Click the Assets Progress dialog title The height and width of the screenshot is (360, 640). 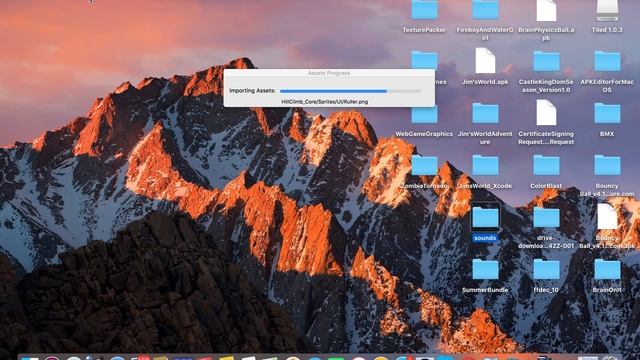point(329,73)
